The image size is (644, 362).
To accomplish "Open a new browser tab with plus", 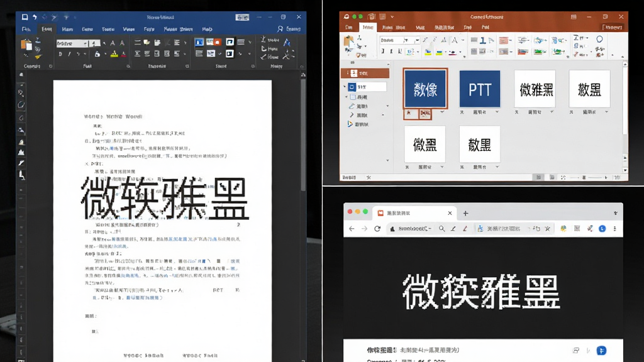I will click(465, 213).
